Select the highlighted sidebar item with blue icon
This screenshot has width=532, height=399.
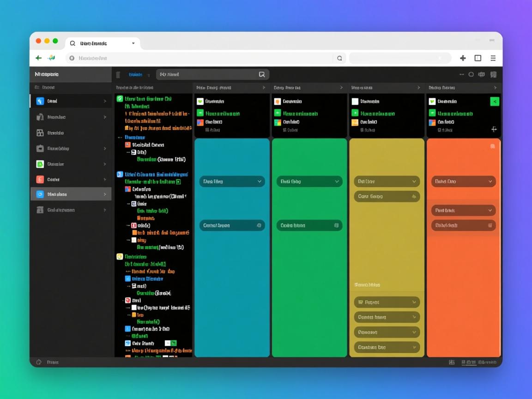click(x=71, y=194)
